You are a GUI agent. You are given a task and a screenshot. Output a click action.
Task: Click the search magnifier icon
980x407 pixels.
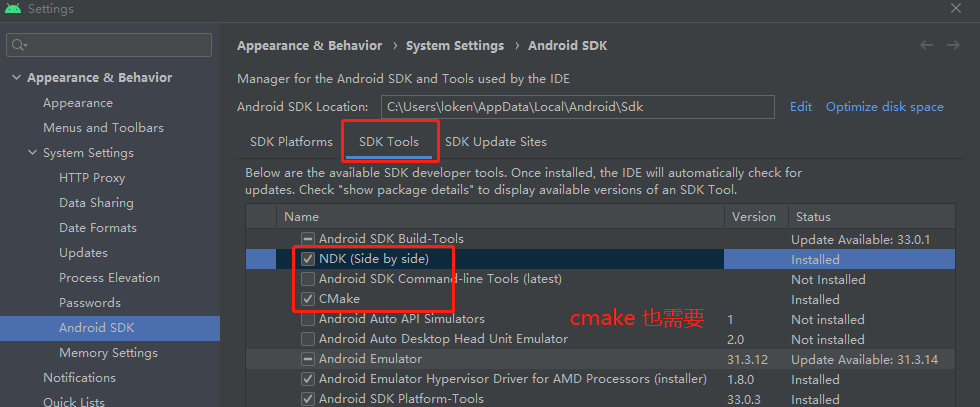(x=20, y=45)
